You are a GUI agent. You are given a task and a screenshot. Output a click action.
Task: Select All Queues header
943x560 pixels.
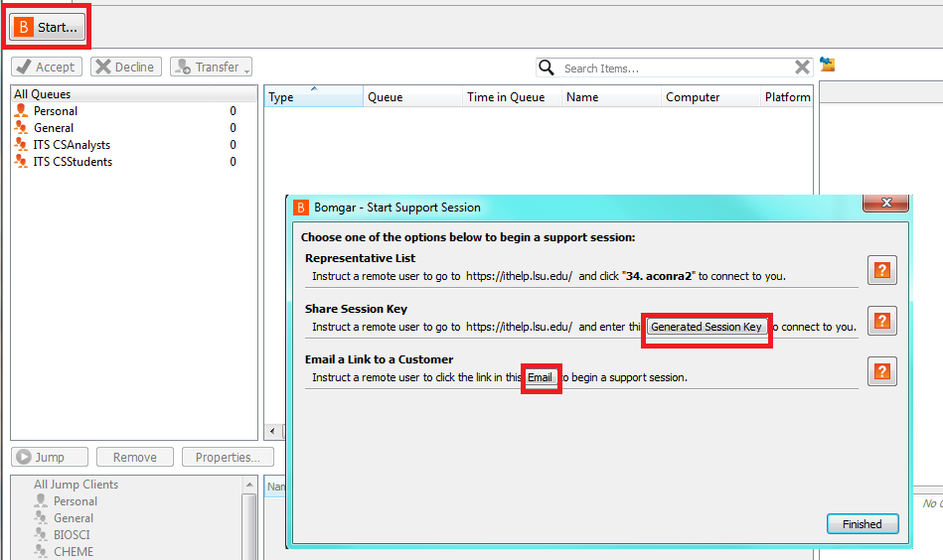point(134,93)
